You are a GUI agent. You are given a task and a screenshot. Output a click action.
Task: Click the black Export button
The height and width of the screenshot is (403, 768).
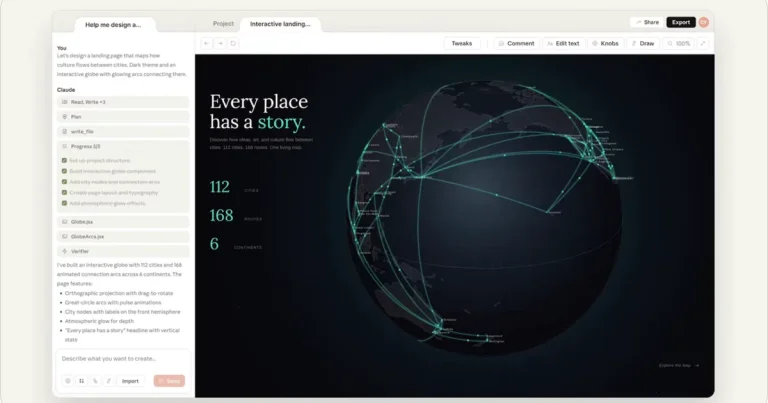point(681,22)
